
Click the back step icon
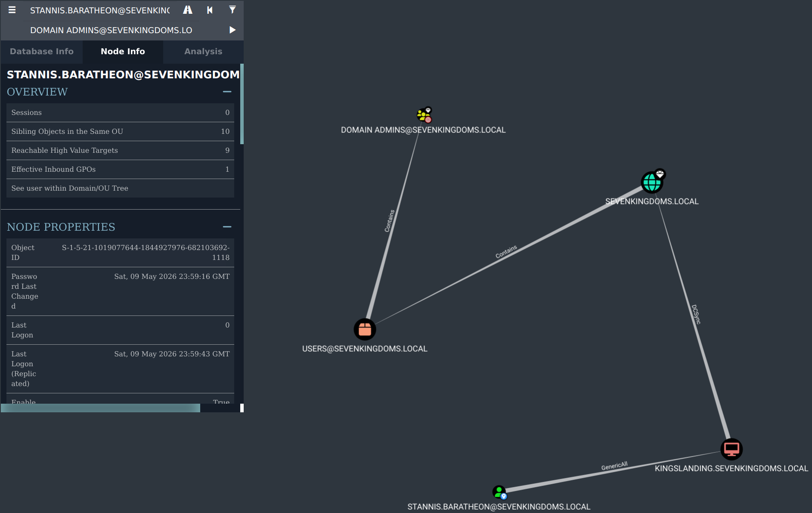[x=210, y=10]
